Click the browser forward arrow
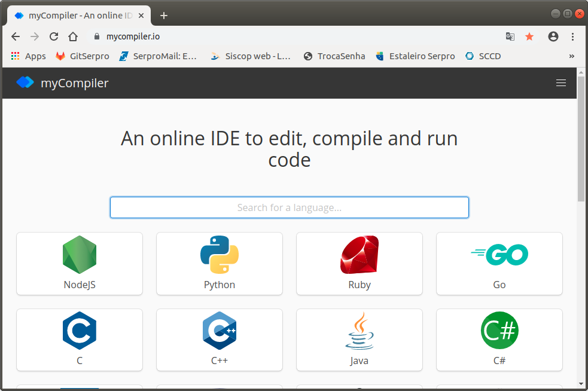Viewport: 588px width, 391px height. 35,36
